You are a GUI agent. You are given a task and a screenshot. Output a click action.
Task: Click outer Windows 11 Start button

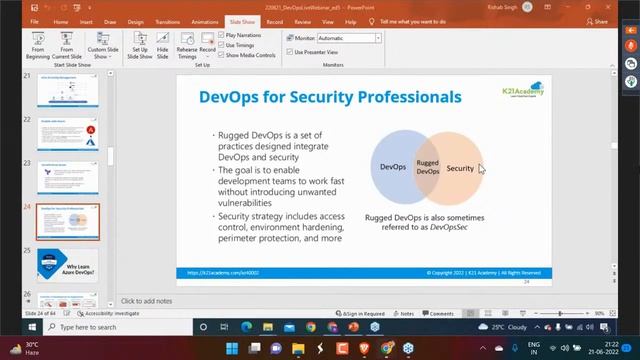coord(232,348)
